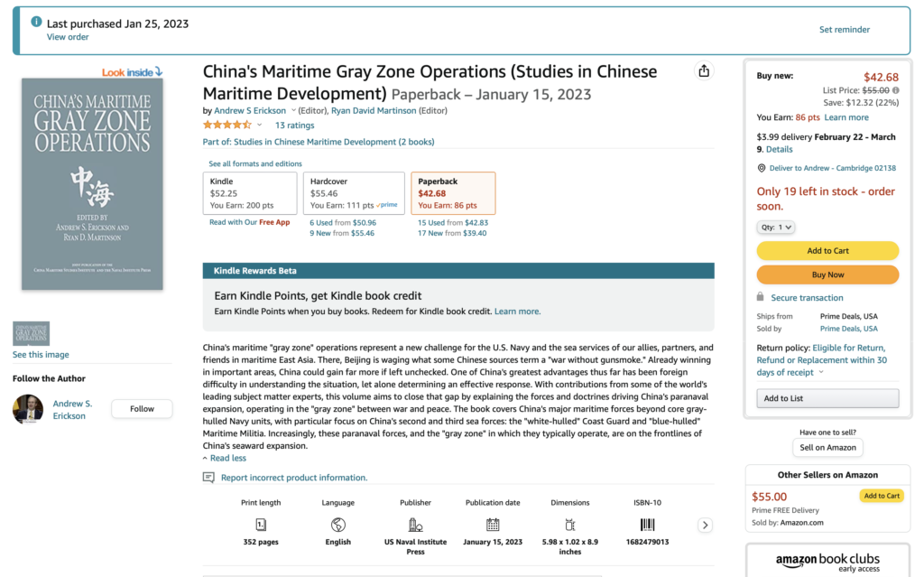Open the Qty quantity dropdown
The image size is (924, 577).
coord(775,227)
